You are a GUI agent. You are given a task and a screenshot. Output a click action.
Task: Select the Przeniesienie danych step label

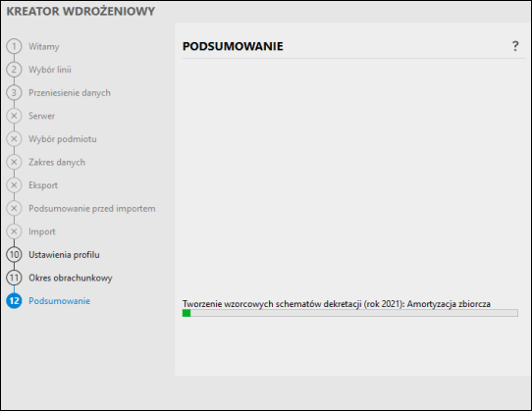tap(70, 92)
